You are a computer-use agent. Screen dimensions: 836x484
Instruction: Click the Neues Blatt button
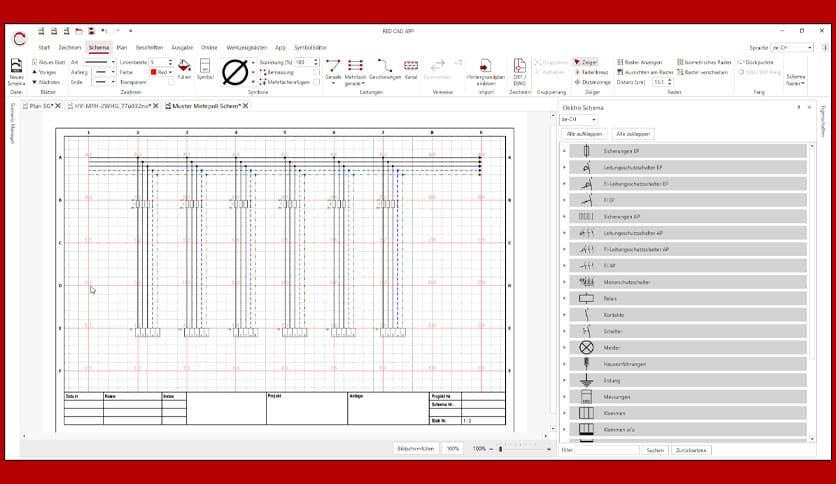[x=49, y=62]
